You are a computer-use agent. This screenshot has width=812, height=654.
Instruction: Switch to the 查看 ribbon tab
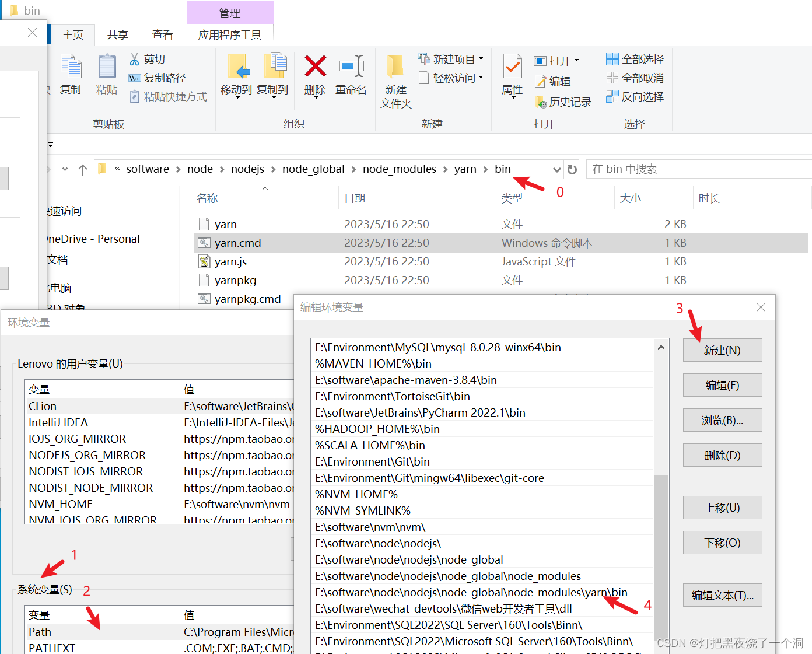pyautogui.click(x=162, y=34)
